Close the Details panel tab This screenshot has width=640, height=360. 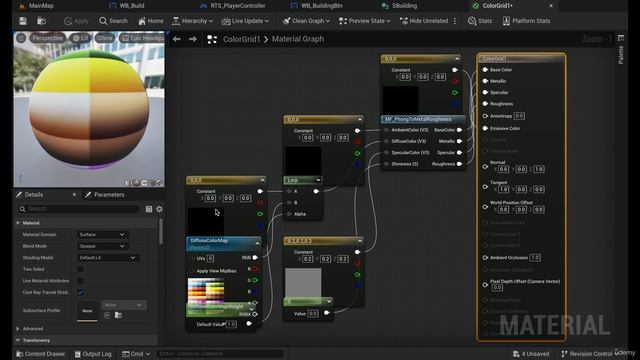(x=74, y=195)
